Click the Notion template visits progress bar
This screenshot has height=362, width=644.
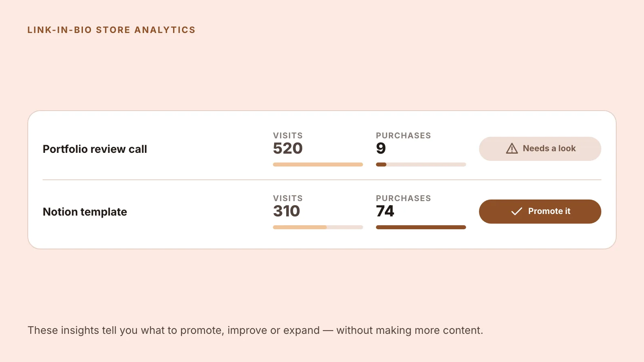(318, 227)
